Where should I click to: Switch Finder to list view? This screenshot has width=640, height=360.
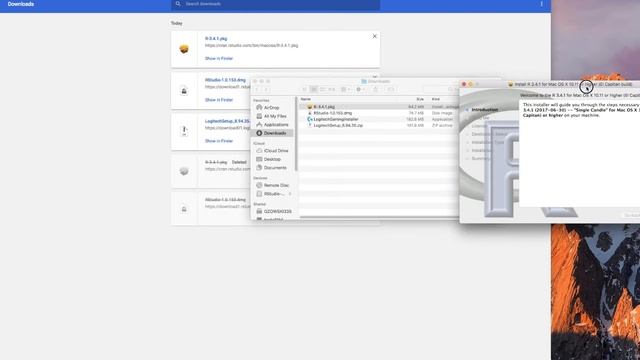pos(313,89)
